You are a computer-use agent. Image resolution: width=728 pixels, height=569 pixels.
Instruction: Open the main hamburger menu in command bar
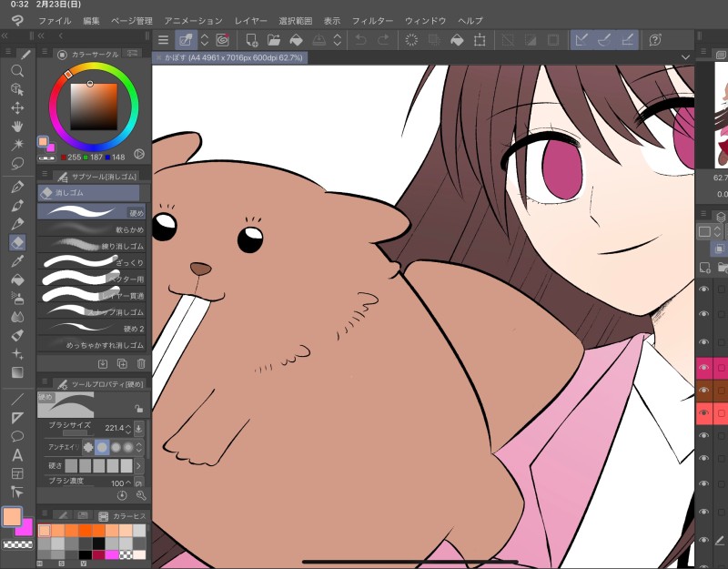click(x=163, y=40)
